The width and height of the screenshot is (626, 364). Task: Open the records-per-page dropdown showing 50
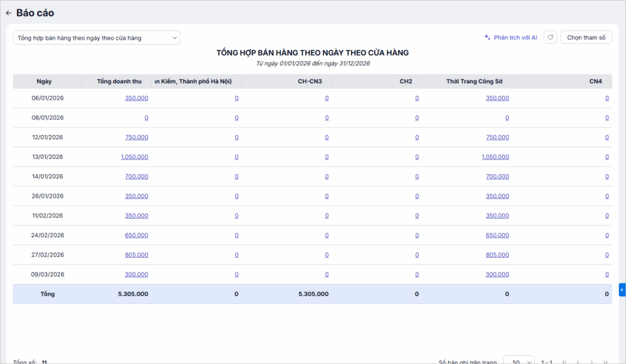[x=518, y=362]
